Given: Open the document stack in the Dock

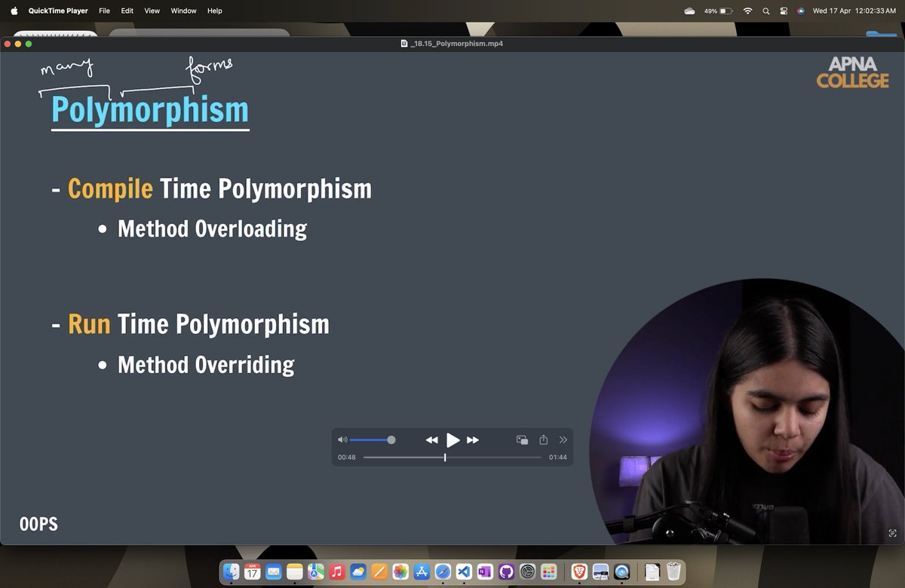Looking at the screenshot, I should point(652,571).
